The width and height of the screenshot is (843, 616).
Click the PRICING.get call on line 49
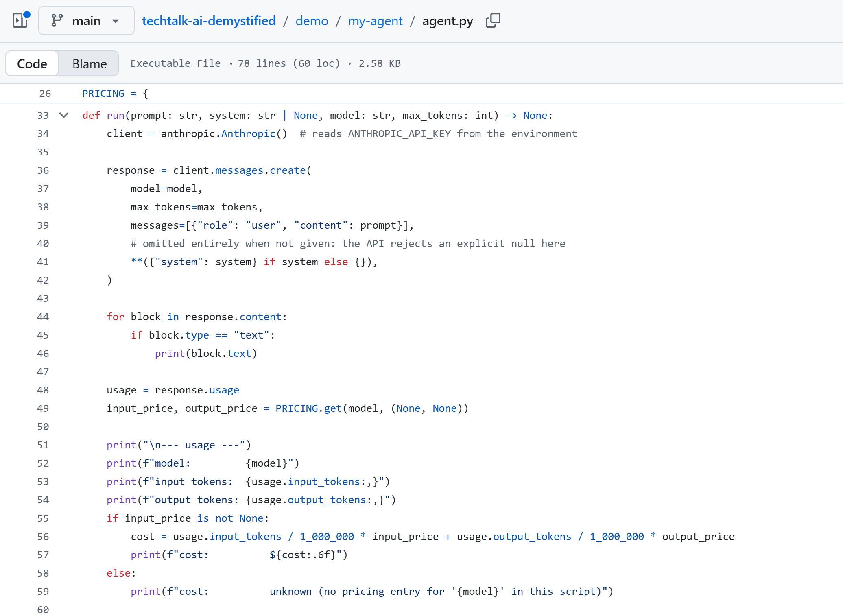(308, 408)
